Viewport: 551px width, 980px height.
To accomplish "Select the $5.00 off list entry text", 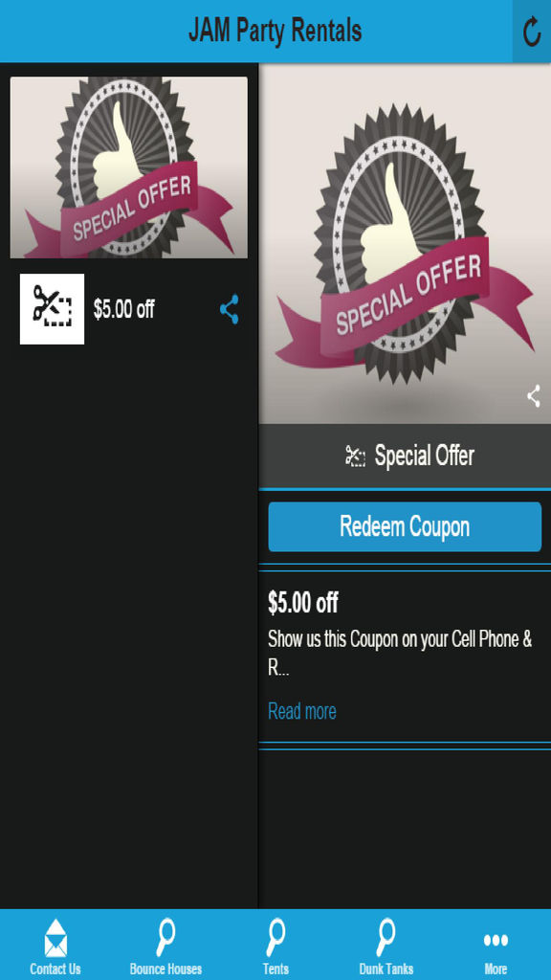I will pos(123,309).
